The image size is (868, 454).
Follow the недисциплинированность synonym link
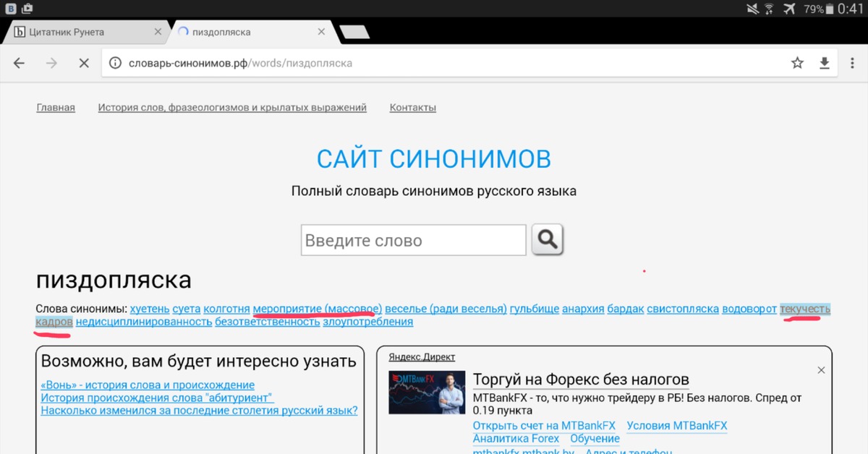coord(143,322)
